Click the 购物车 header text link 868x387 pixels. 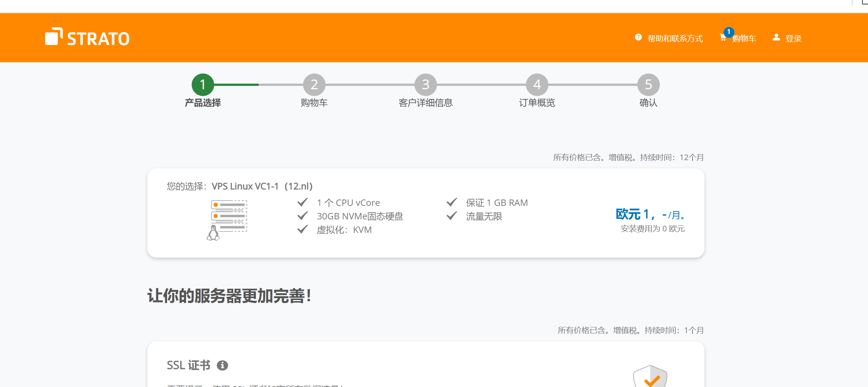pyautogui.click(x=744, y=39)
